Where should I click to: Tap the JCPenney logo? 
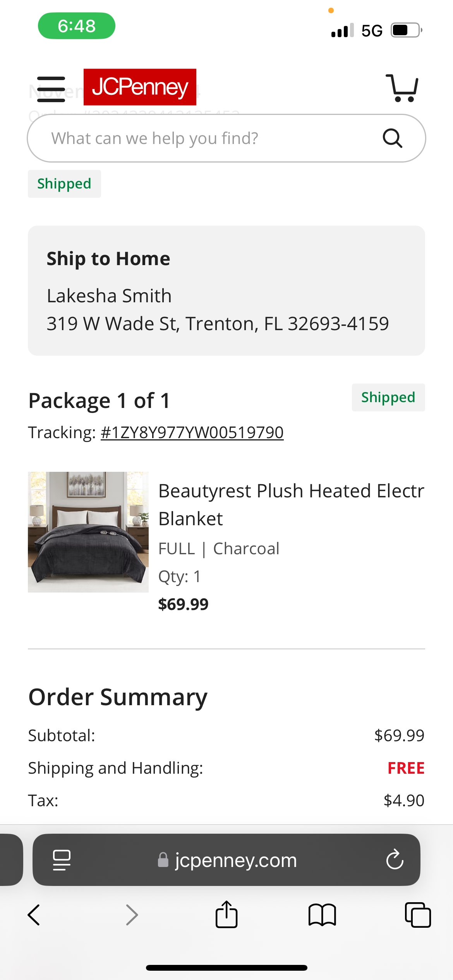pyautogui.click(x=140, y=87)
